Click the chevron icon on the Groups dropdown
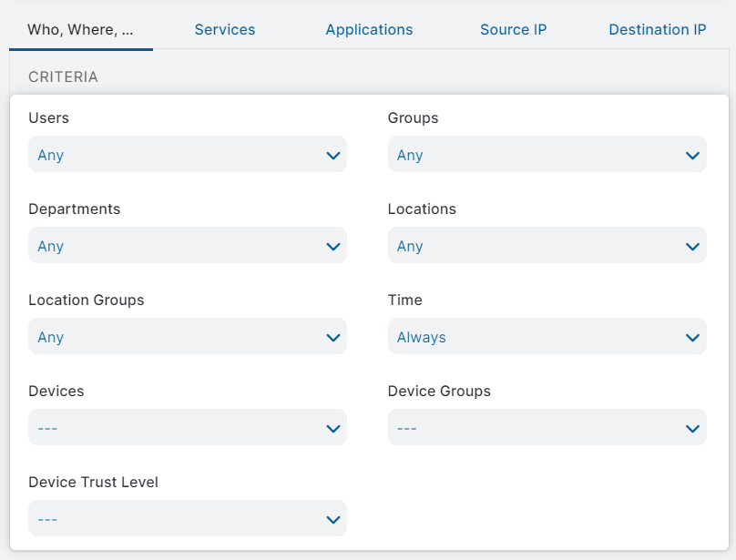Viewport: 736px width, 560px height. (693, 154)
